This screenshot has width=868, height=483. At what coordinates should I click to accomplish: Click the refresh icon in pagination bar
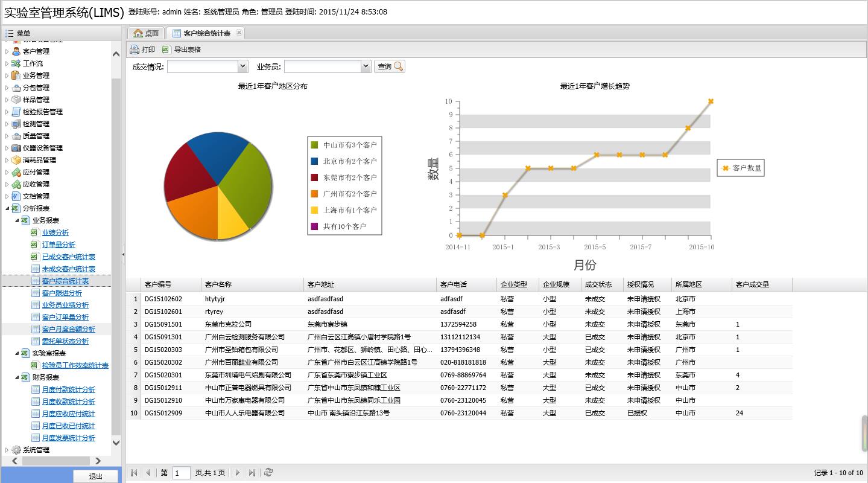click(x=268, y=473)
